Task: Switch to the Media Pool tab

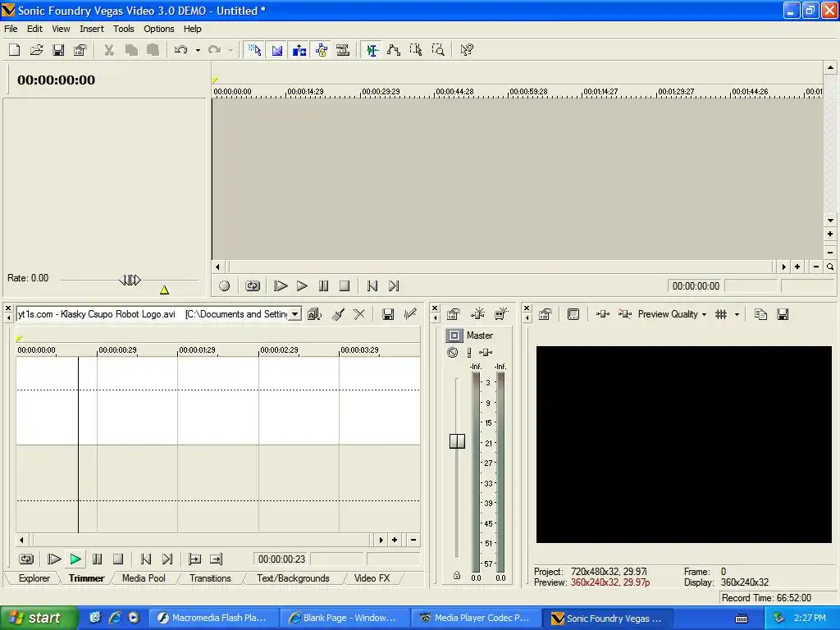Action: click(144, 578)
